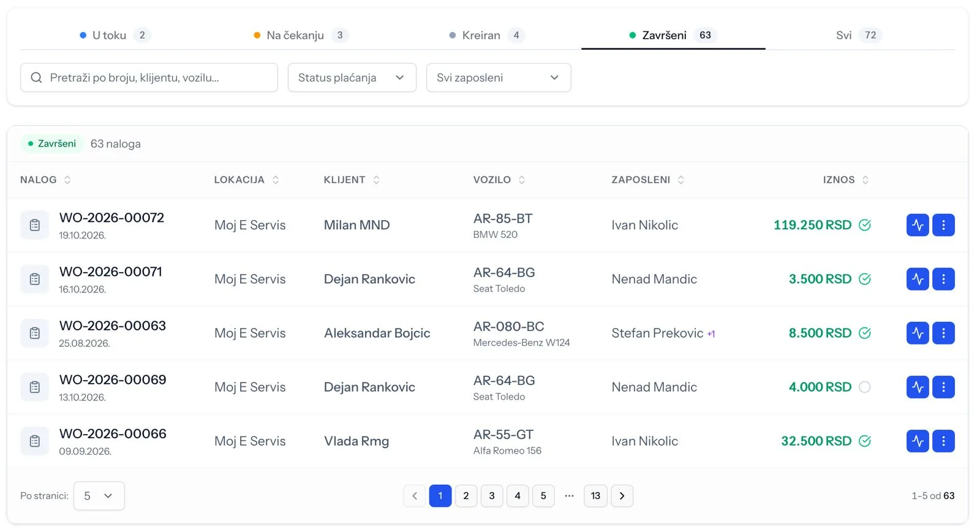This screenshot has height=529, width=980.
Task: Open the Status plaćanja dropdown
Action: click(352, 78)
